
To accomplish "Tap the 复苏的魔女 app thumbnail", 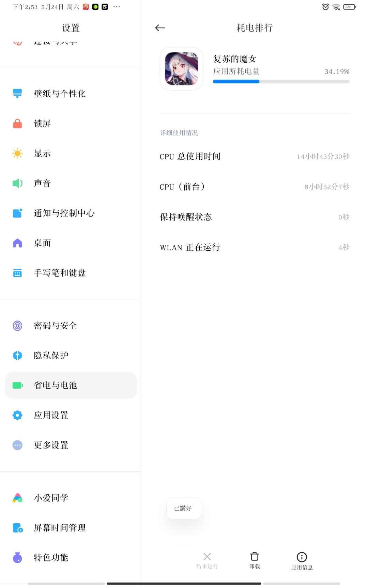I will pyautogui.click(x=181, y=69).
